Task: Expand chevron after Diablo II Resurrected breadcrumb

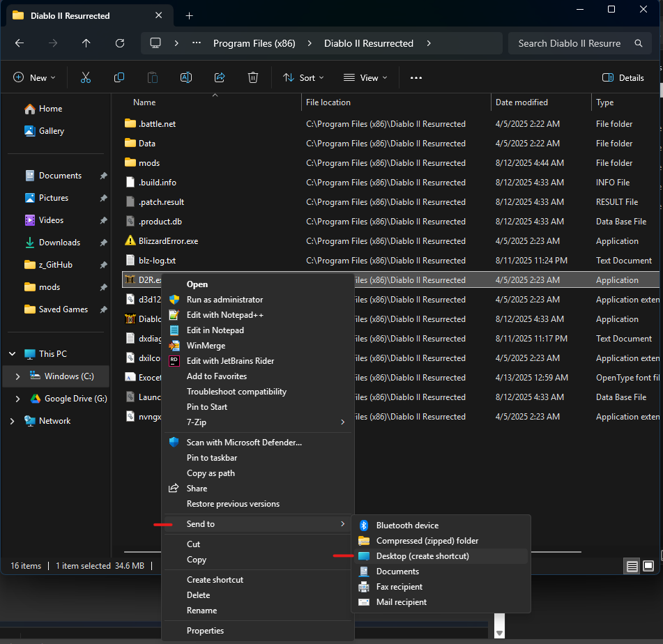Action: pos(429,43)
